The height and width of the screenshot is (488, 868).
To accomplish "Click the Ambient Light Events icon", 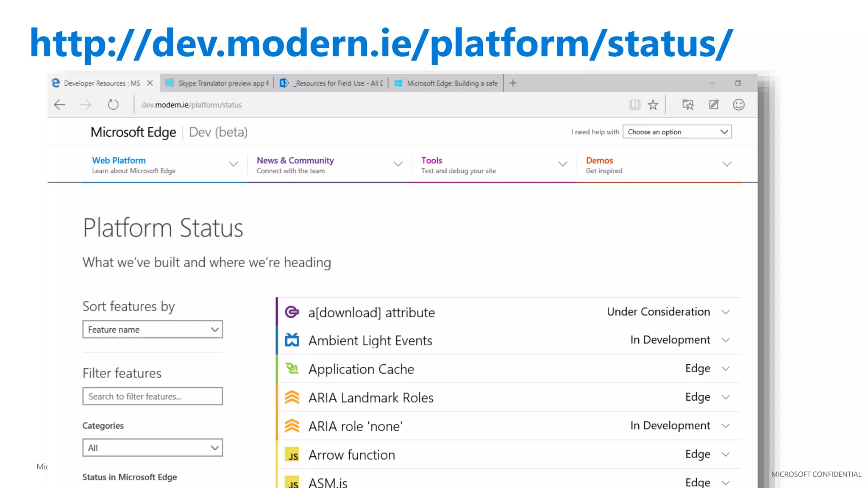I will tap(292, 340).
